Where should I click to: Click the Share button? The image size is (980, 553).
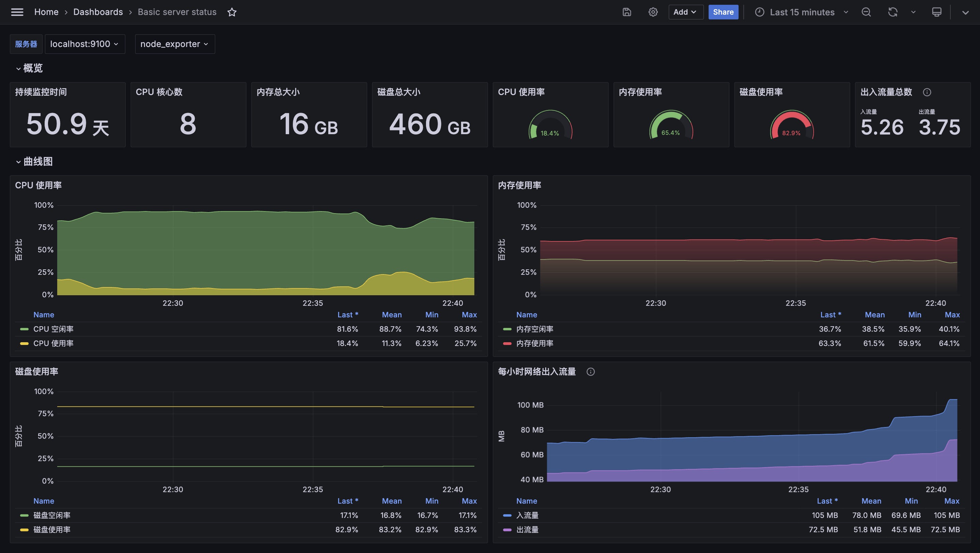coord(723,12)
